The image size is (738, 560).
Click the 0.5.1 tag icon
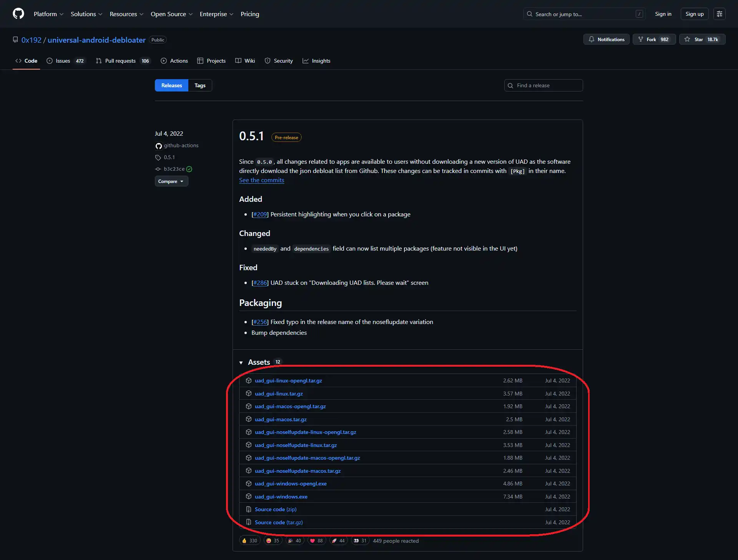coord(158,158)
